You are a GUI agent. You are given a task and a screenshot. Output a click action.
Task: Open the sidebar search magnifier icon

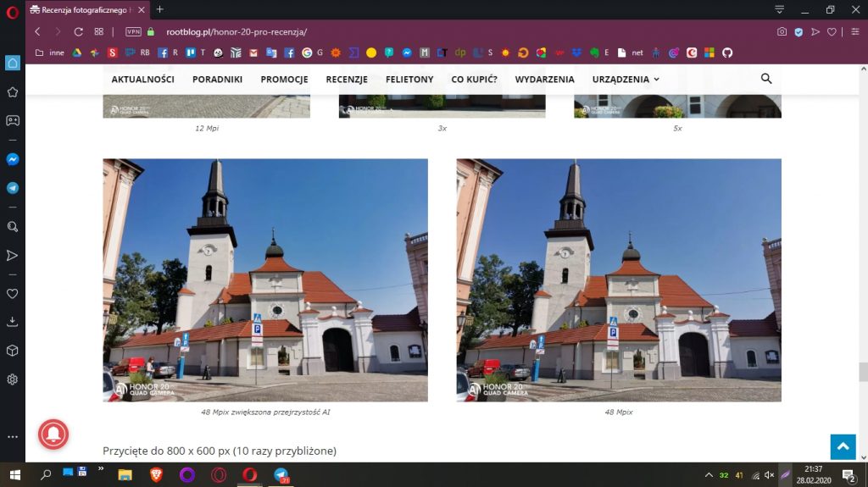12,227
